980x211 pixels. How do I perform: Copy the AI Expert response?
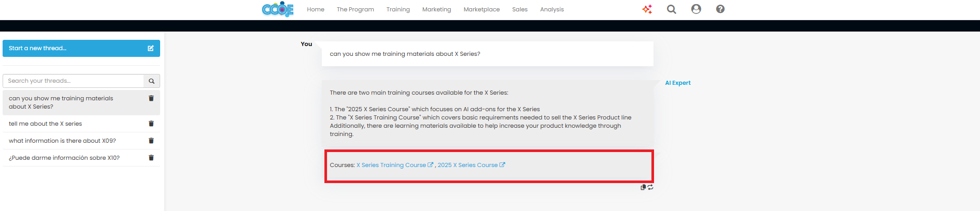point(643,187)
